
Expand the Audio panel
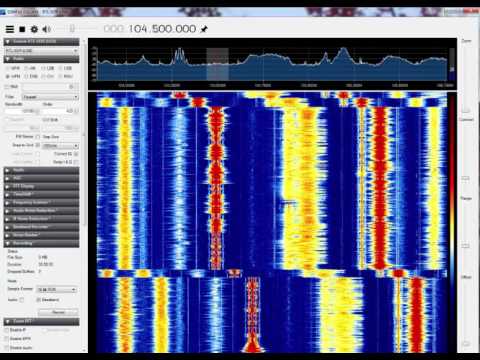coord(41,170)
